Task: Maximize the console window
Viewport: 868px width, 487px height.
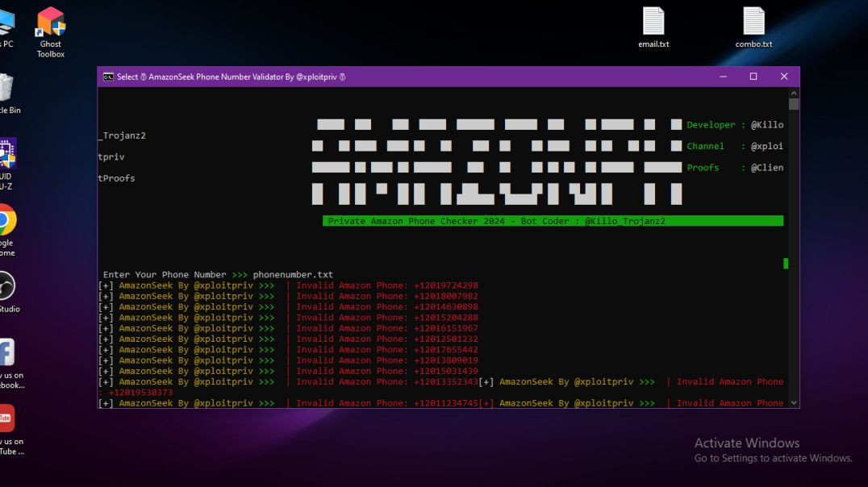Action: tap(753, 77)
